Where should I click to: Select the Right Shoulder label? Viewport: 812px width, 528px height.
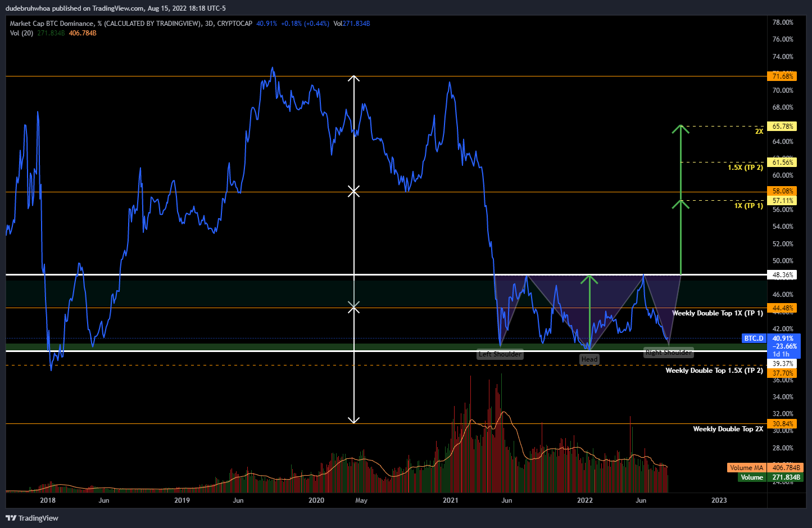(669, 353)
